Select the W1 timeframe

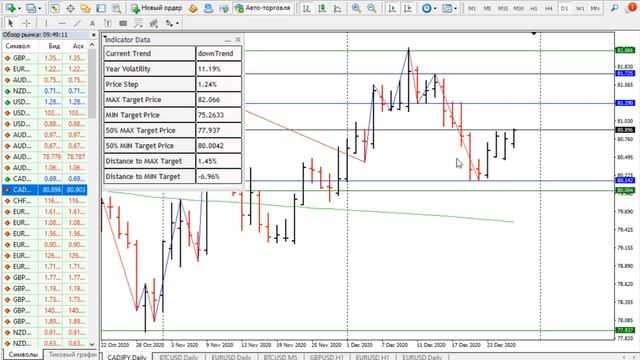coord(580,8)
